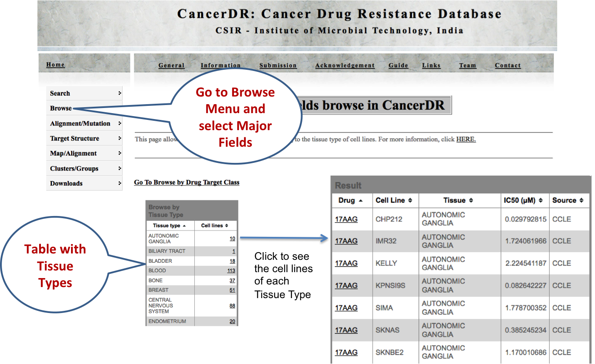Image resolution: width=595 pixels, height=364 pixels.
Task: Sort Result table by Cell Line column
Action: tap(394, 200)
